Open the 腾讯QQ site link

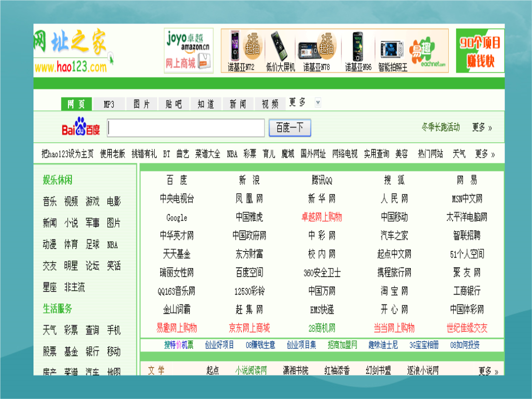pyautogui.click(x=322, y=180)
